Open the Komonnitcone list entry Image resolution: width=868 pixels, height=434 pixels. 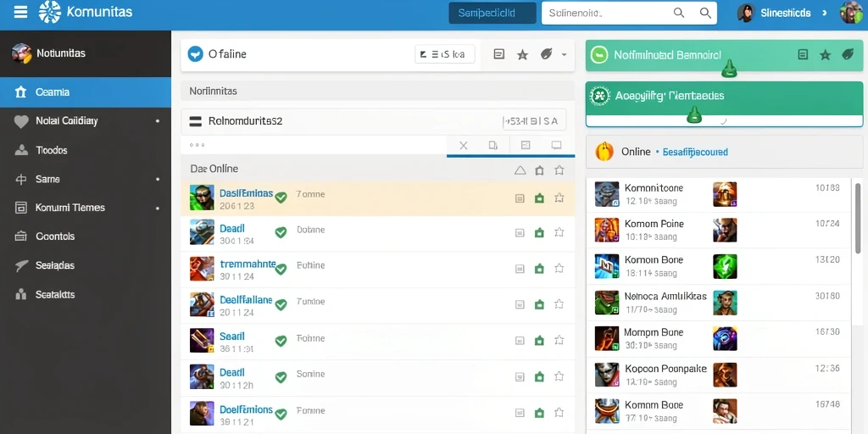(x=718, y=194)
